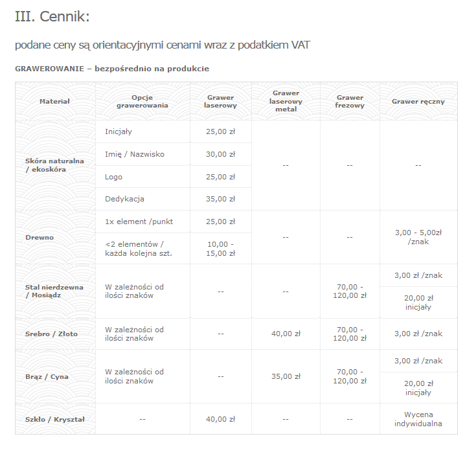
Task: Click the "III. Cennik:" section heading
Action: point(52,17)
